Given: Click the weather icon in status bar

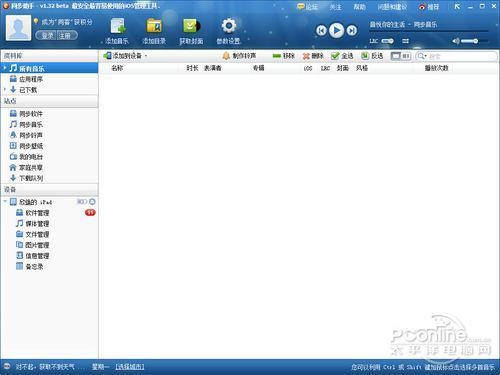Looking at the screenshot, I should (x=6, y=366).
